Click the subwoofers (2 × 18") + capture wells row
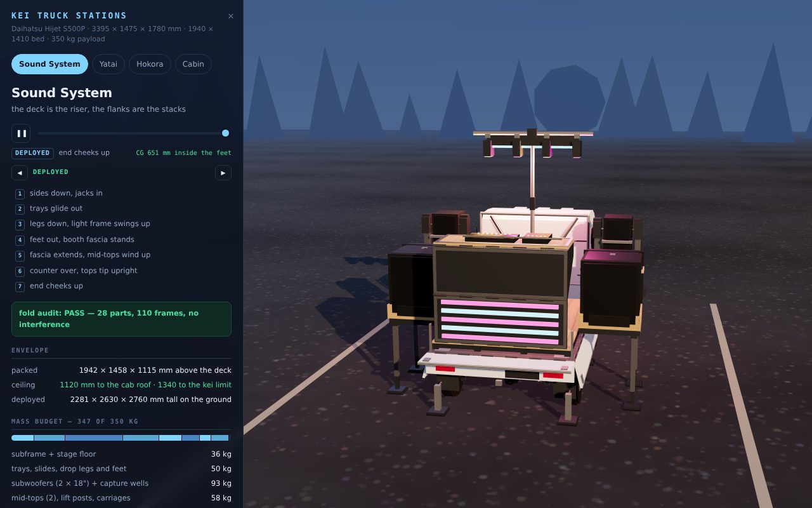Image resolution: width=812 pixels, height=508 pixels. click(x=121, y=483)
